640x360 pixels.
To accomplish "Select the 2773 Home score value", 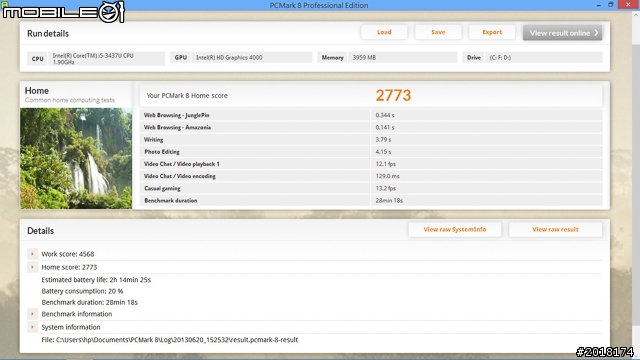I will [393, 95].
